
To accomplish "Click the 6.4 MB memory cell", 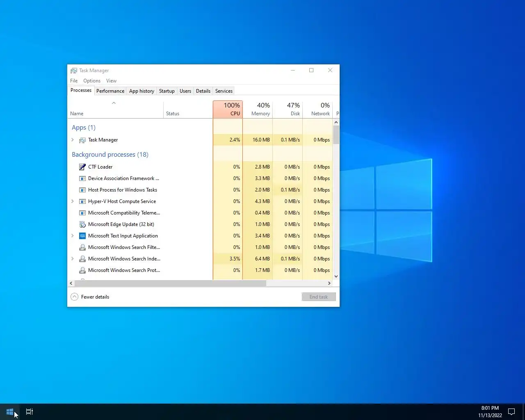I will 258,259.
